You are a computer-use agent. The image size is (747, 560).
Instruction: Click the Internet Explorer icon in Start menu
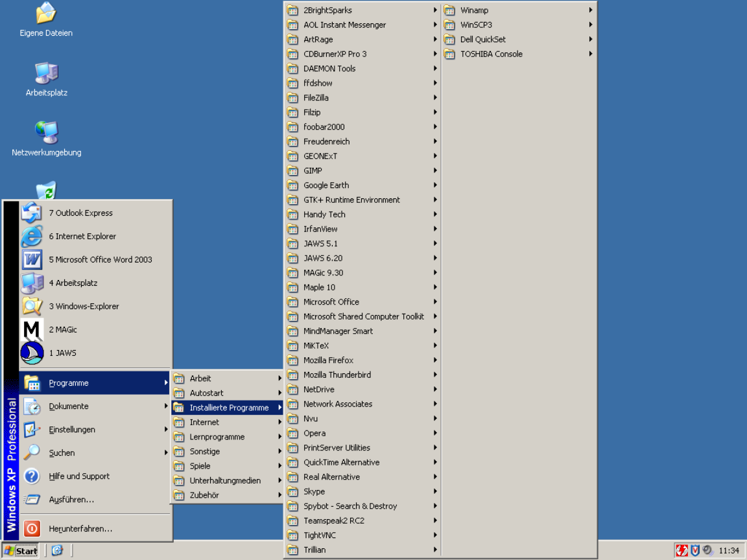pyautogui.click(x=32, y=236)
